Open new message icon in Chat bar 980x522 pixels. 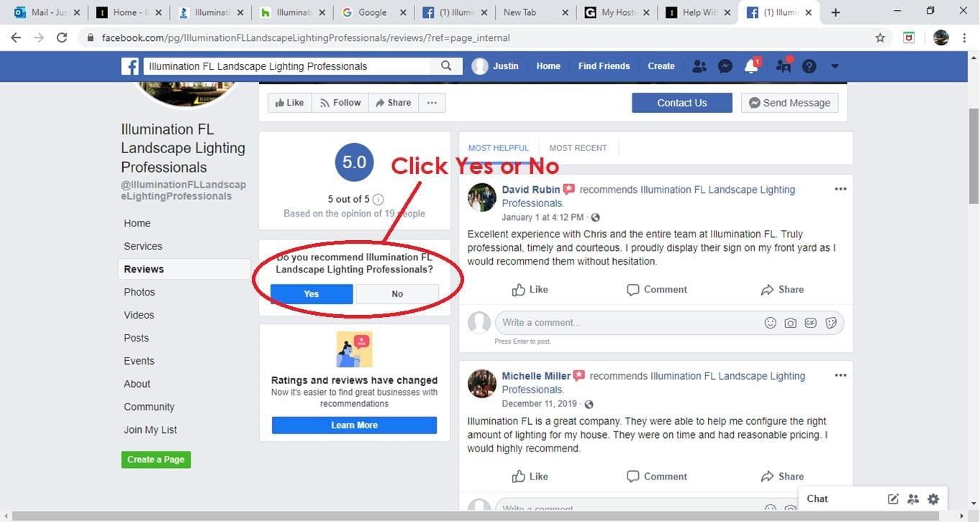[893, 499]
